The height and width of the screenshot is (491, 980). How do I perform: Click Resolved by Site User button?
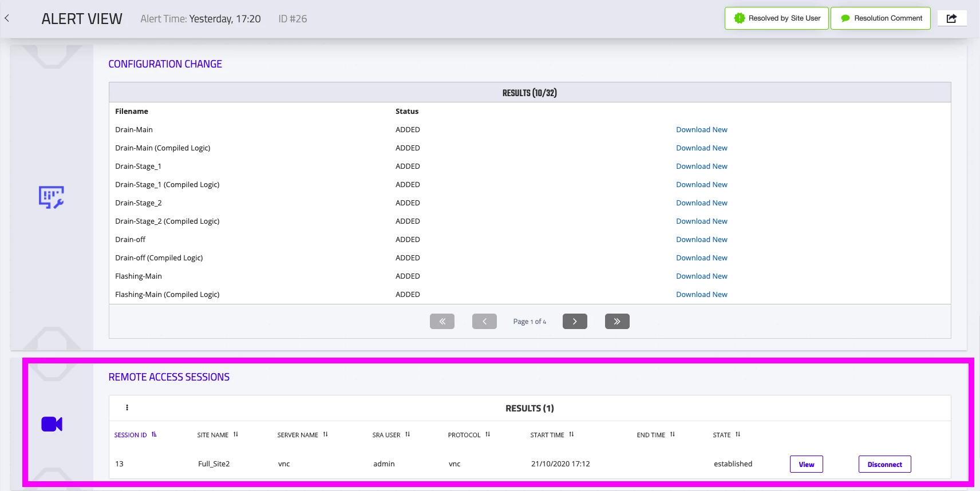point(777,18)
